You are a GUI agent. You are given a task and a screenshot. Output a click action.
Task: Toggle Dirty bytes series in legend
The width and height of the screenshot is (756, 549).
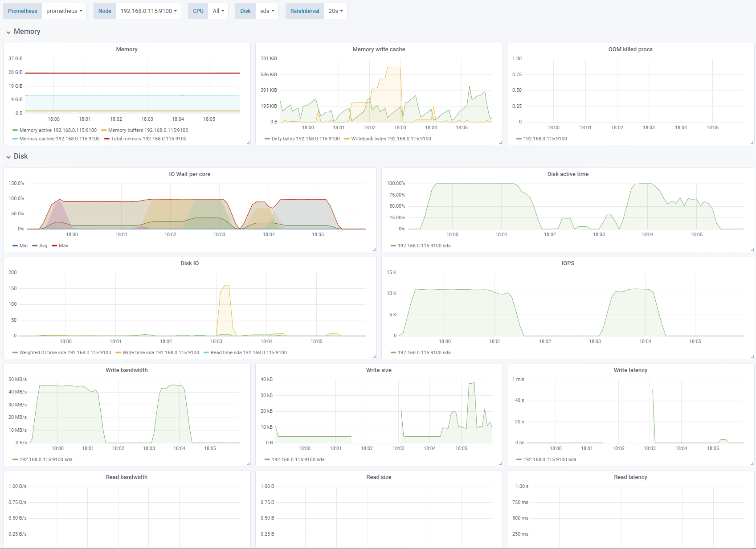click(x=306, y=139)
